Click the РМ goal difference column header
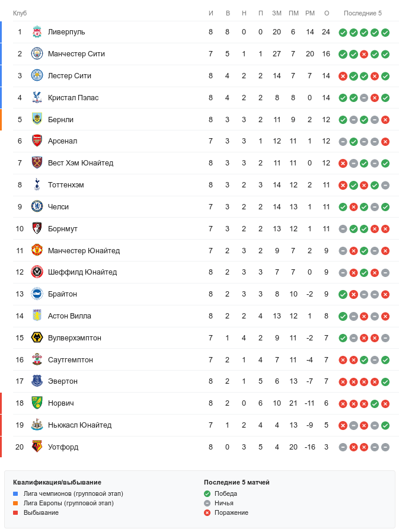Viewport: 399px width, 532px height. tap(309, 13)
